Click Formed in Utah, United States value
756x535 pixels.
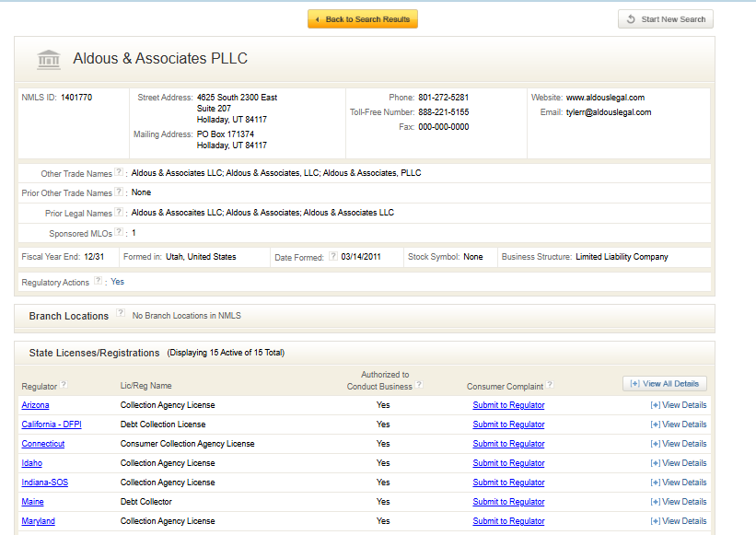(x=201, y=257)
